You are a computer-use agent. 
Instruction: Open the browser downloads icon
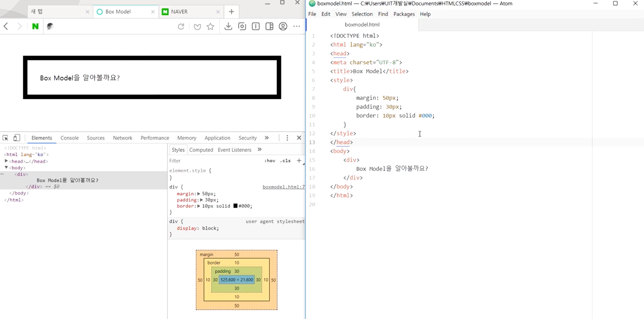click(x=228, y=26)
